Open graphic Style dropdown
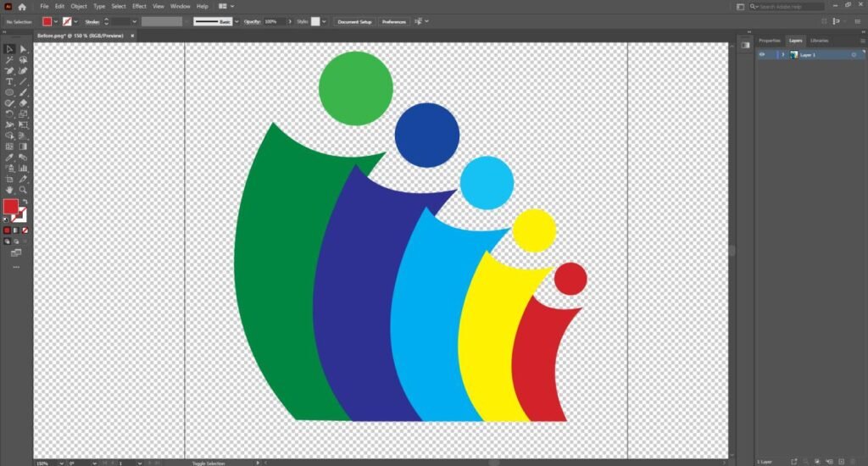The height and width of the screenshot is (466, 868). (x=324, y=21)
